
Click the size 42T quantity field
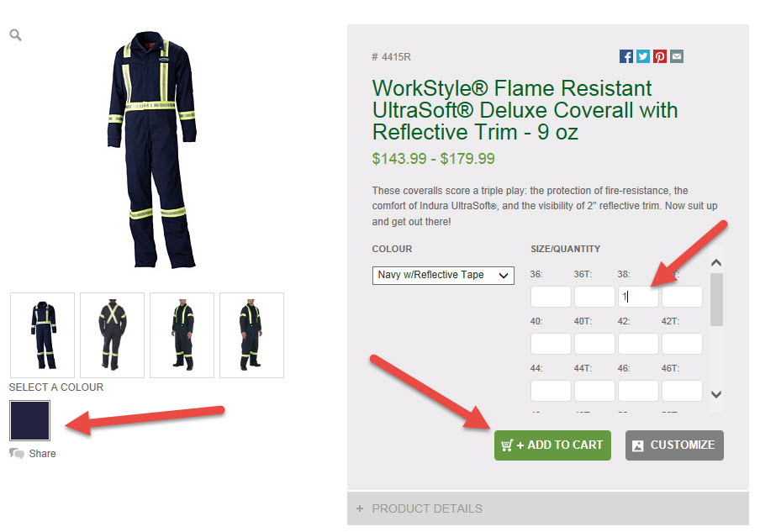coord(682,344)
